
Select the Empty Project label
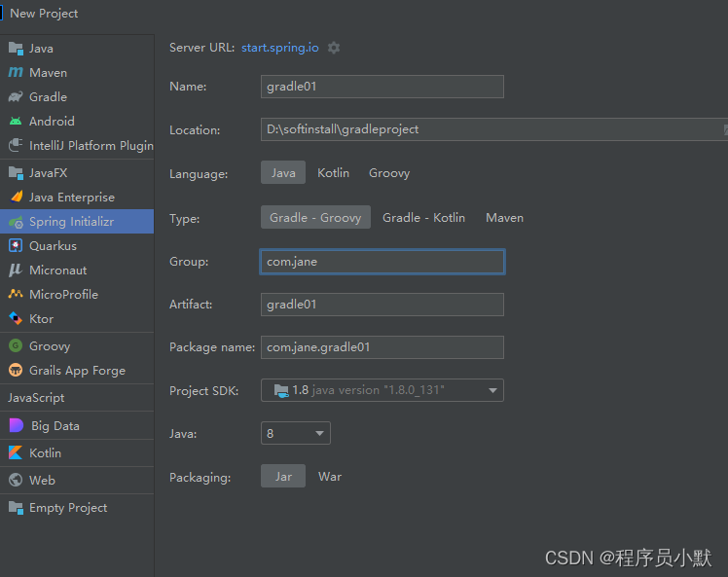coord(68,508)
